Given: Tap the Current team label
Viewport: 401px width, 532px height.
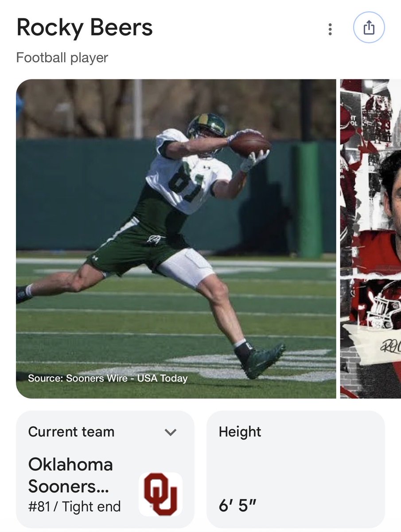Looking at the screenshot, I should point(71,432).
